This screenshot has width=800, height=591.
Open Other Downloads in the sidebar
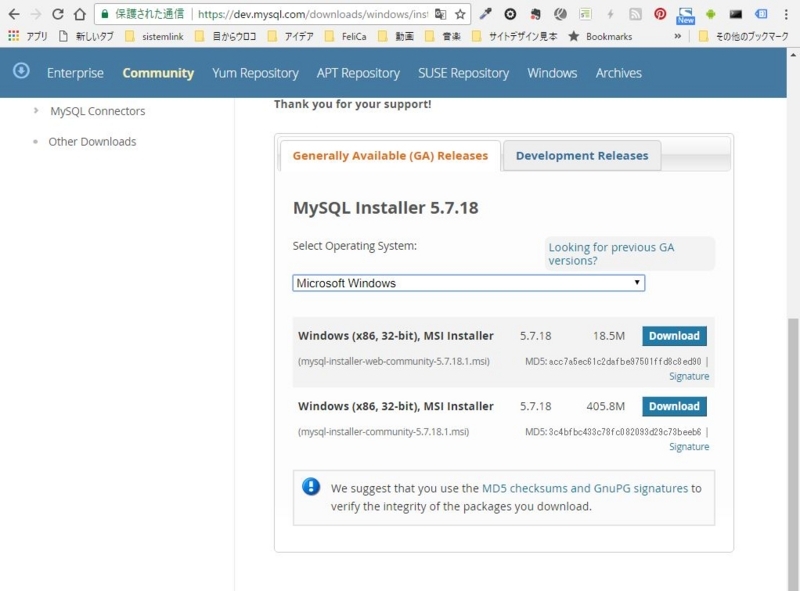92,141
